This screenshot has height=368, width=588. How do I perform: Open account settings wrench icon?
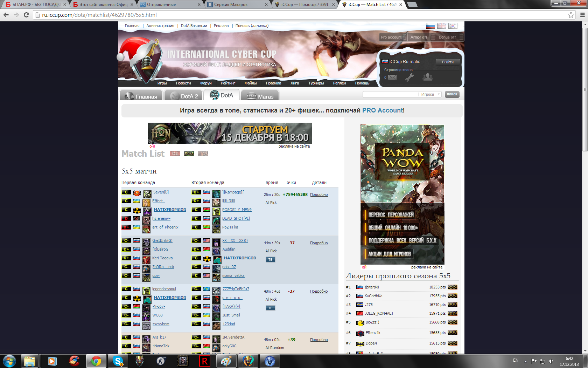(x=409, y=77)
